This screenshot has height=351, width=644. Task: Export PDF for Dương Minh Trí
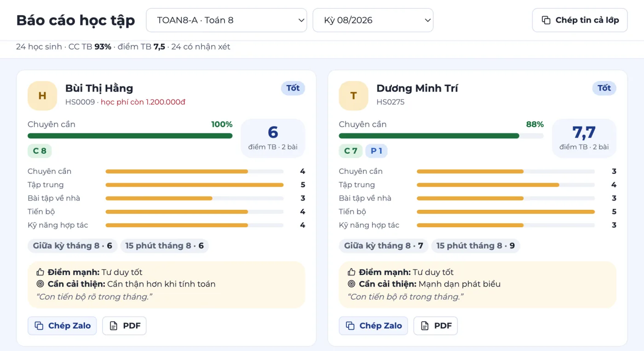[x=436, y=326]
